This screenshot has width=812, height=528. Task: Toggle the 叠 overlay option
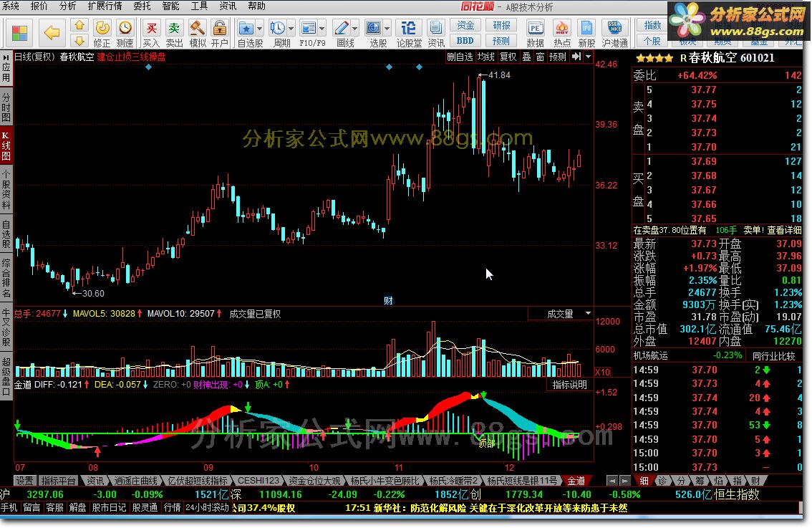(x=527, y=57)
